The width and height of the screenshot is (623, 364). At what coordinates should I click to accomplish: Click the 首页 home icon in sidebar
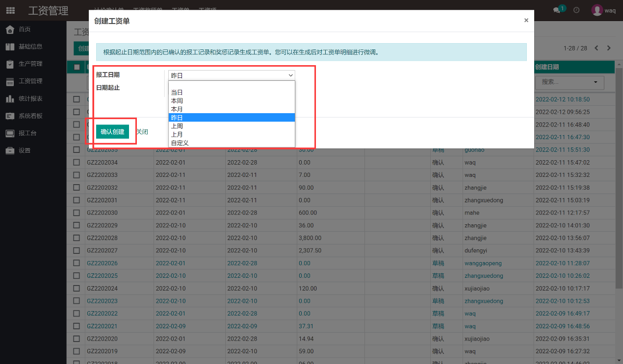click(x=10, y=29)
